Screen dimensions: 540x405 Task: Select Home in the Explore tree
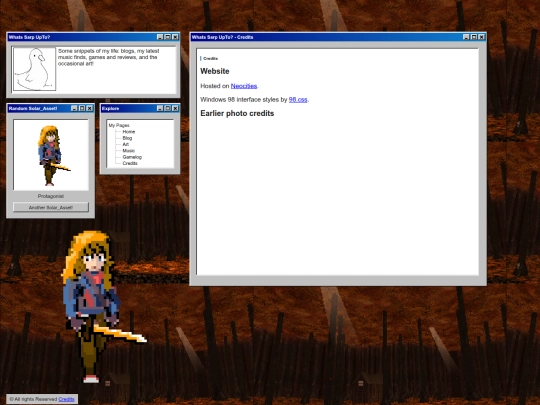pos(129,132)
